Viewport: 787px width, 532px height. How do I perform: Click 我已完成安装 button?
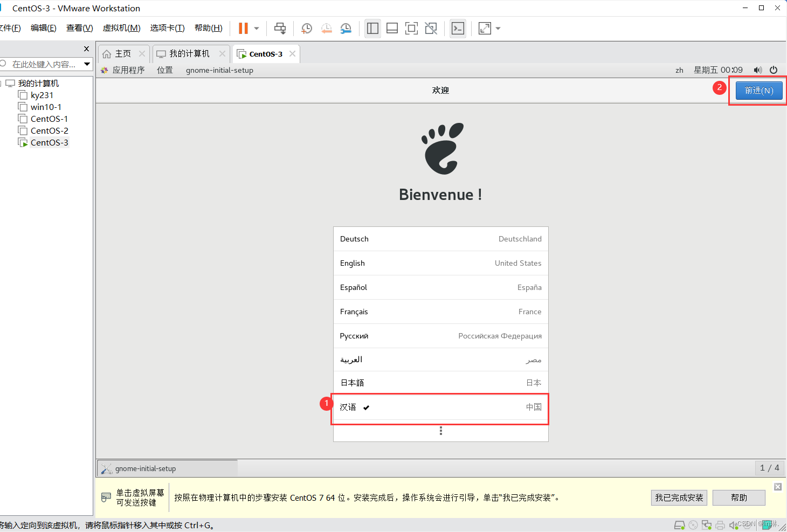point(679,498)
